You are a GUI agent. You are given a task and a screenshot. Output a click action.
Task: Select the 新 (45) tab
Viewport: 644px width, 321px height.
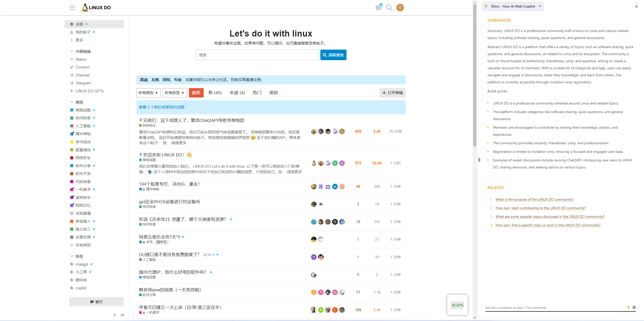click(215, 93)
